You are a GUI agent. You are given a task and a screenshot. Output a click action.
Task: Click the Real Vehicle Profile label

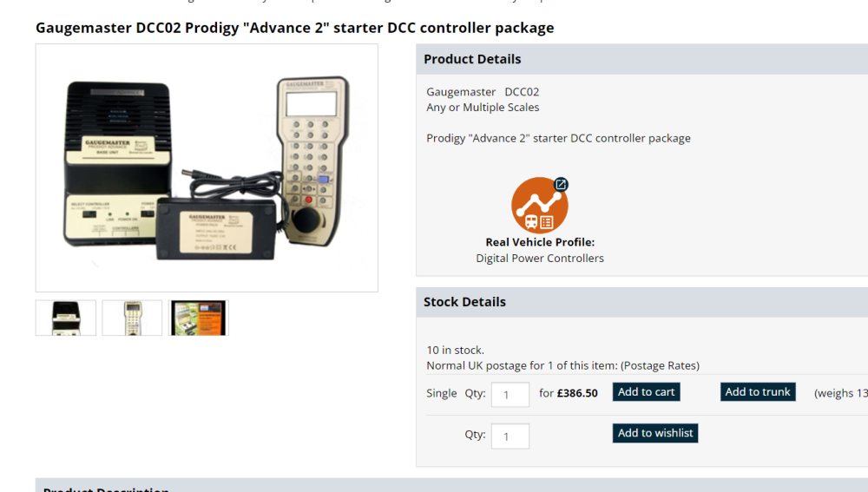pyautogui.click(x=540, y=242)
